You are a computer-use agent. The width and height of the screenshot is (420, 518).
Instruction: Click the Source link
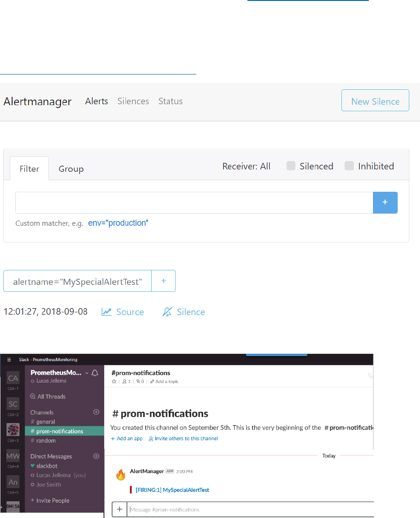click(x=130, y=312)
